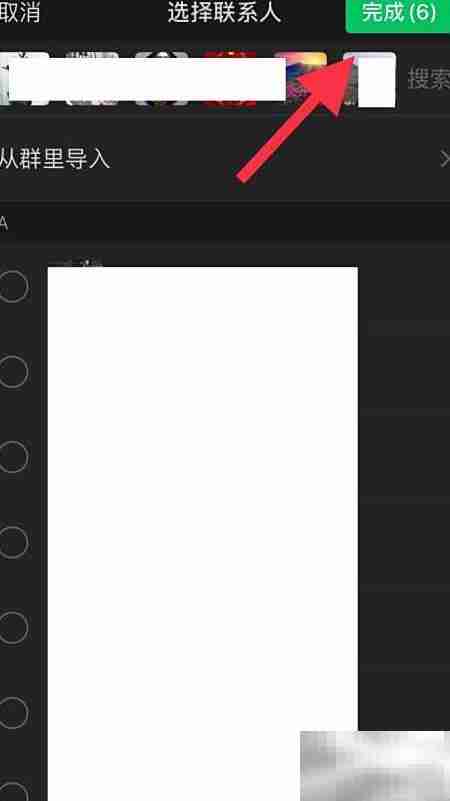450x801 pixels.
Task: Select the third contact's radio circle
Action: [13, 457]
